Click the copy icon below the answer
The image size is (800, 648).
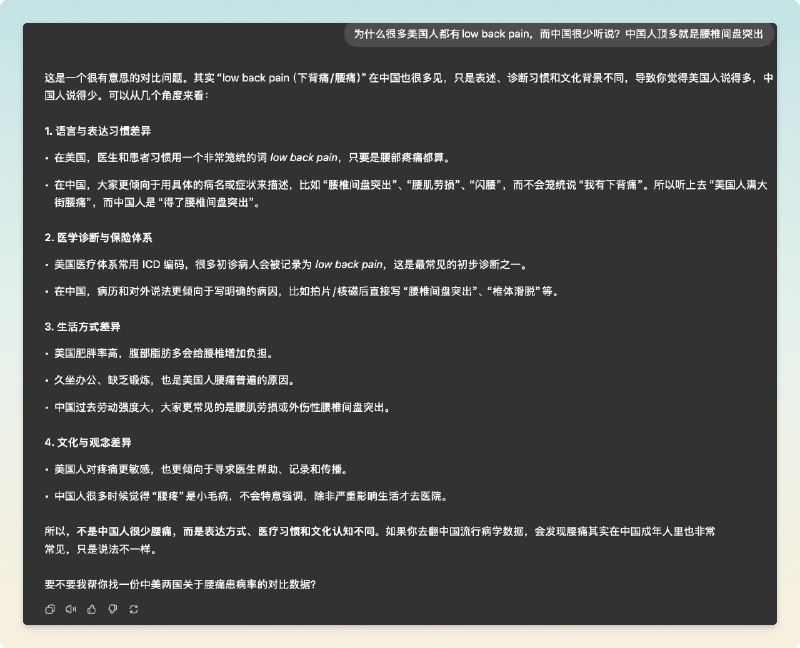click(x=50, y=608)
